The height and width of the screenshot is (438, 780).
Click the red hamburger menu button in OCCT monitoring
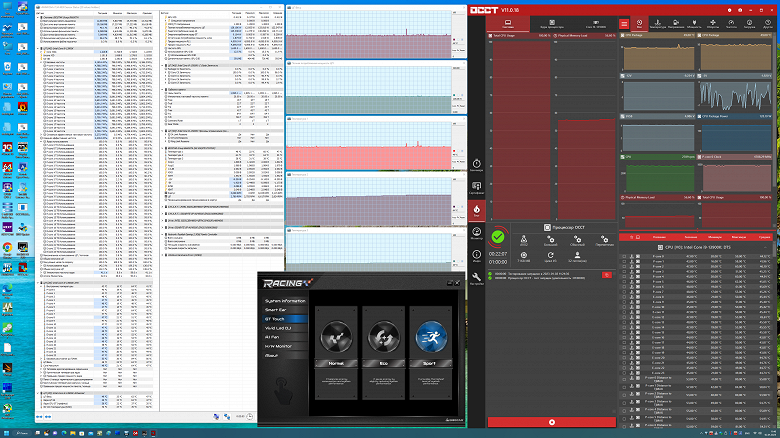pos(624,23)
